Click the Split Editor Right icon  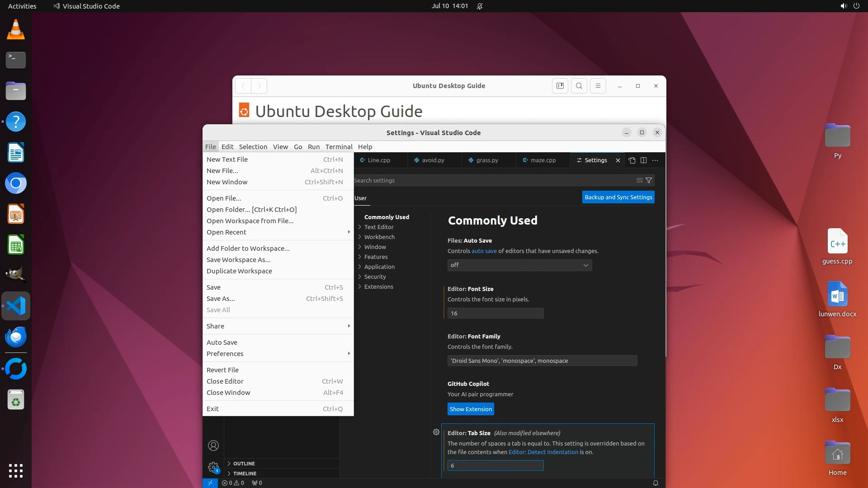[643, 160]
